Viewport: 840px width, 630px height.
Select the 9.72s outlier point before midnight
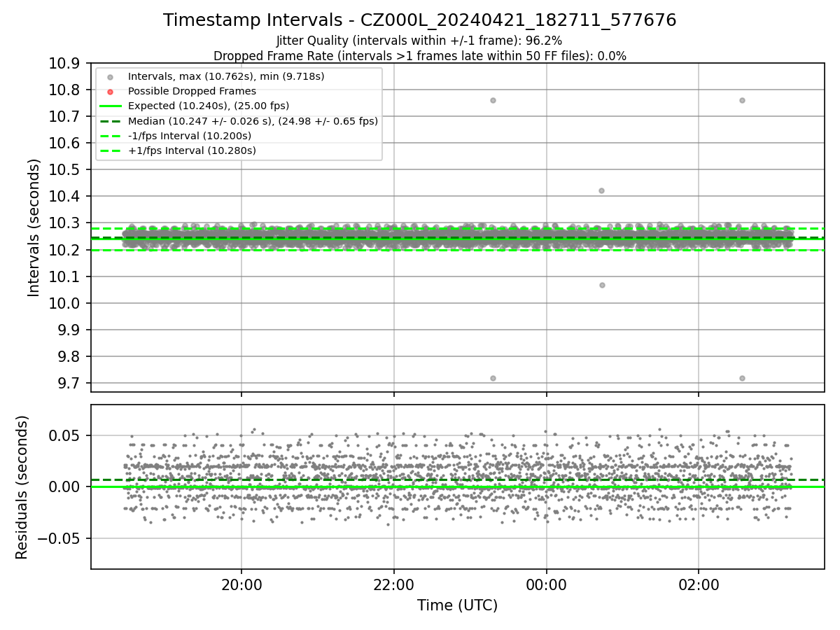coord(493,378)
